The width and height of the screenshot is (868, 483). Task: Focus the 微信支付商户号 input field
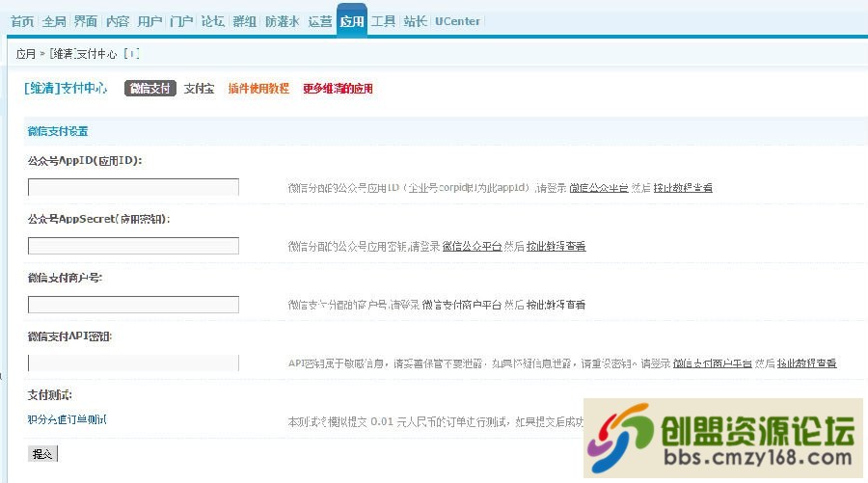pos(133,305)
